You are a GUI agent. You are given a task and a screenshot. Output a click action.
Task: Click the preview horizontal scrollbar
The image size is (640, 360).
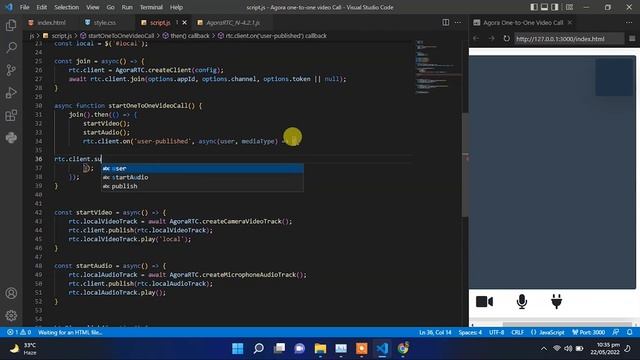tap(567, 324)
